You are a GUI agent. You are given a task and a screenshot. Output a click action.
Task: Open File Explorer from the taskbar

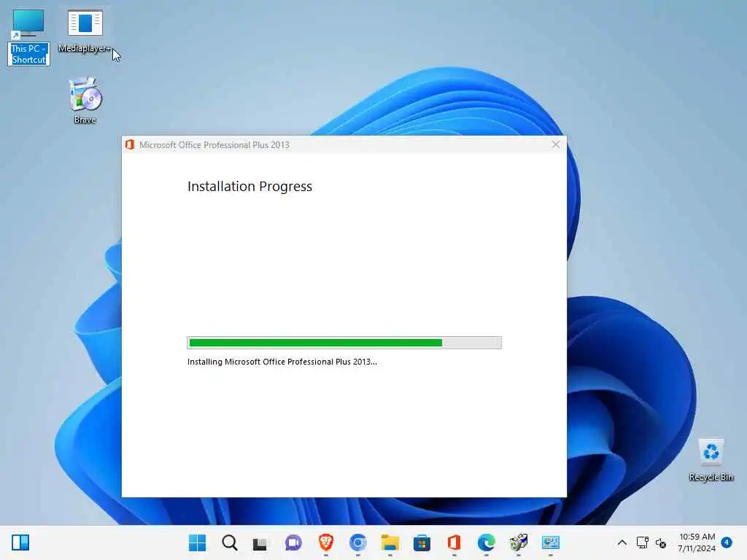pyautogui.click(x=390, y=542)
